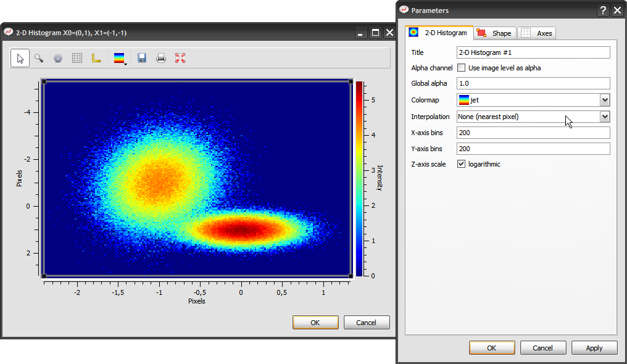The width and height of the screenshot is (627, 364).
Task: Expand the Colormap jet dropdown
Action: [x=604, y=100]
